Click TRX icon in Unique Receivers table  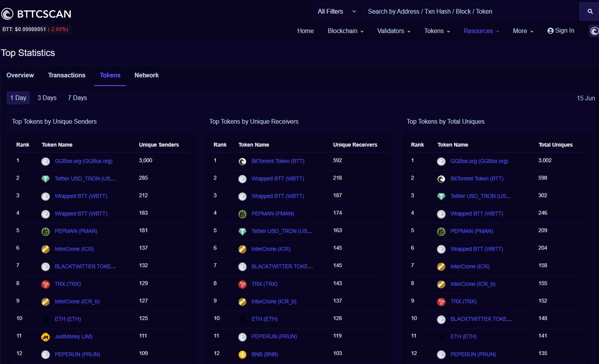(242, 284)
